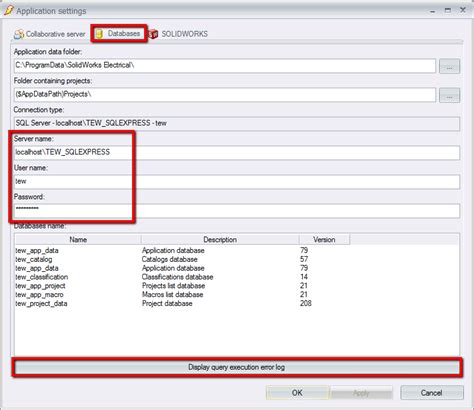Click the User name field

[237, 181]
